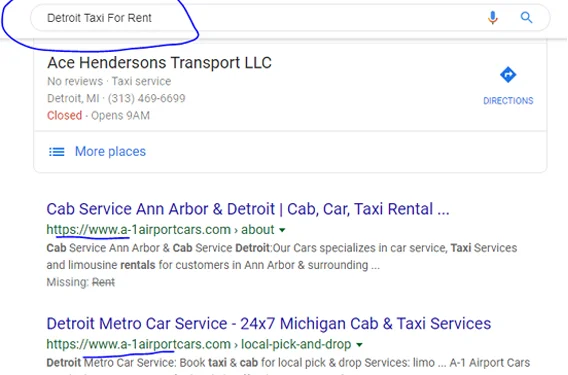Click the blue magnifier search icon

[x=526, y=17]
